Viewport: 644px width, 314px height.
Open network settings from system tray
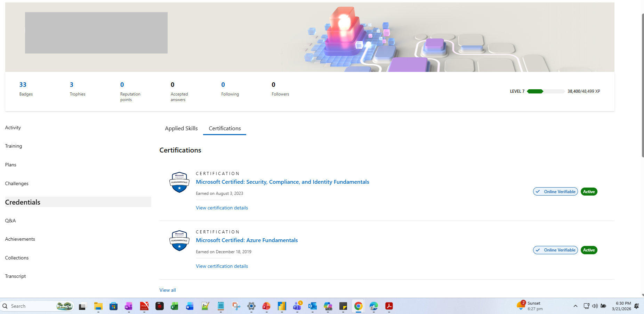(587, 306)
